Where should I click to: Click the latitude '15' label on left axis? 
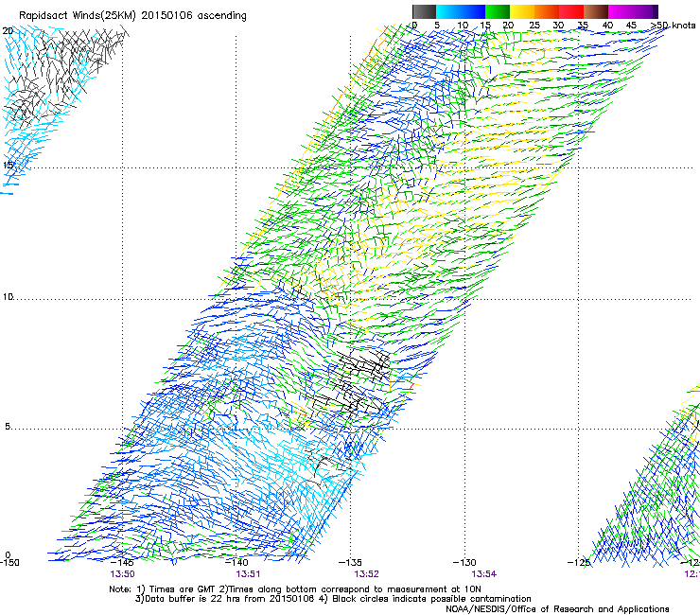tap(8, 166)
